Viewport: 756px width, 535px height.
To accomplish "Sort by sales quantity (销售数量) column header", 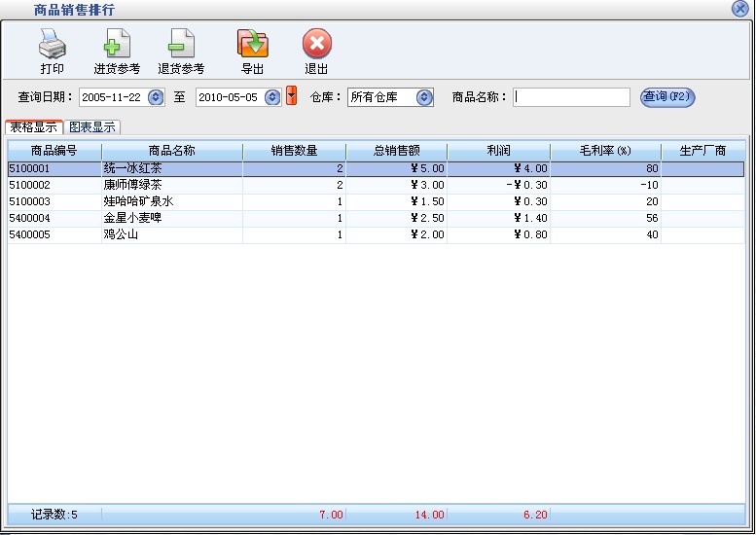I will click(294, 151).
